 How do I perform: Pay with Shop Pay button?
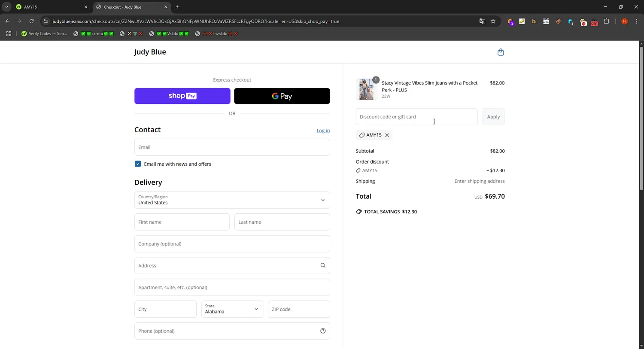click(x=182, y=96)
